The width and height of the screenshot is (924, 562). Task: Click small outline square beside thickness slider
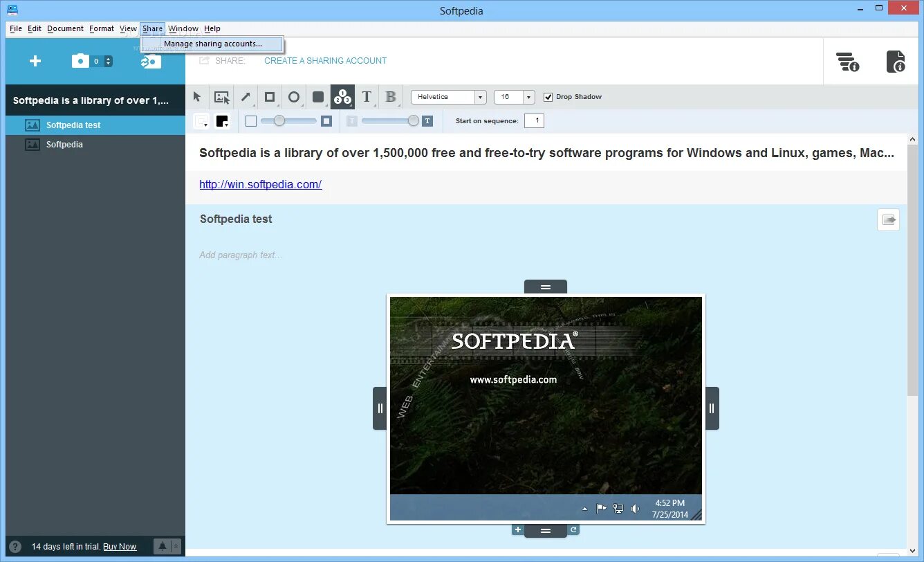251,121
